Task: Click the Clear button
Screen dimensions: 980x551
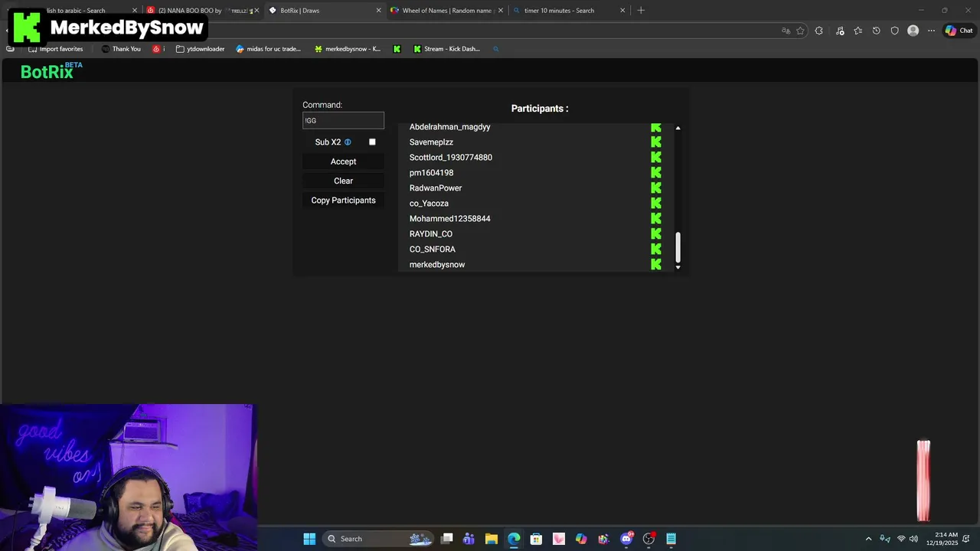Action: point(343,181)
